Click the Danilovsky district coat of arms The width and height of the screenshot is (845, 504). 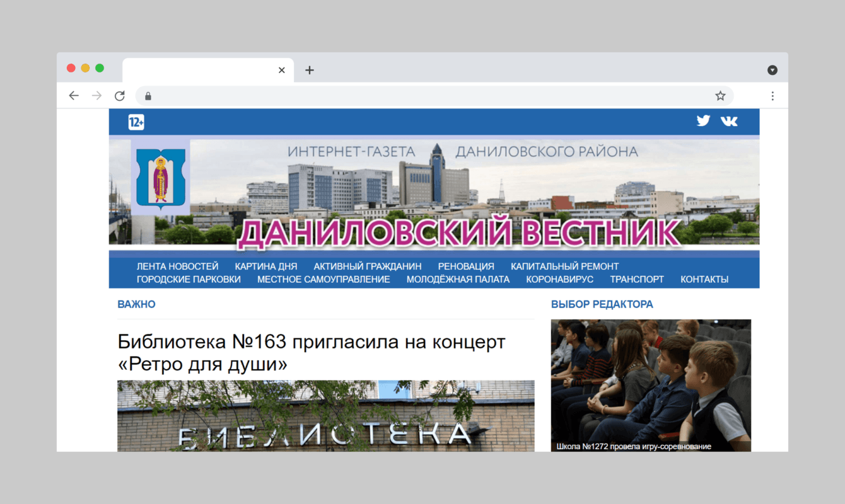160,177
